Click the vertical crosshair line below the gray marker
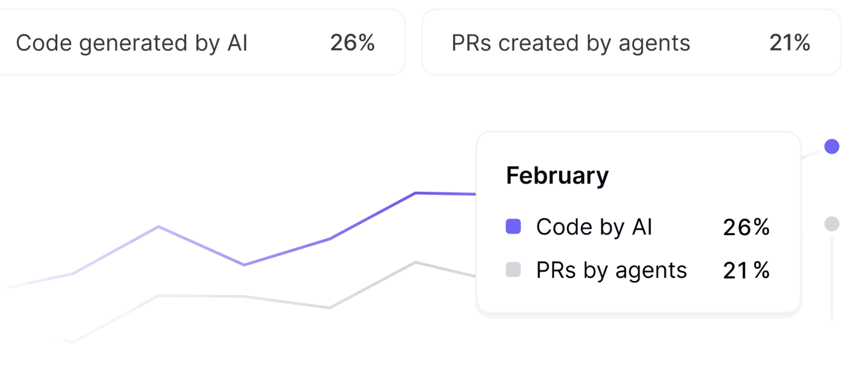Image resolution: width=868 pixels, height=372 pixels. [832, 278]
